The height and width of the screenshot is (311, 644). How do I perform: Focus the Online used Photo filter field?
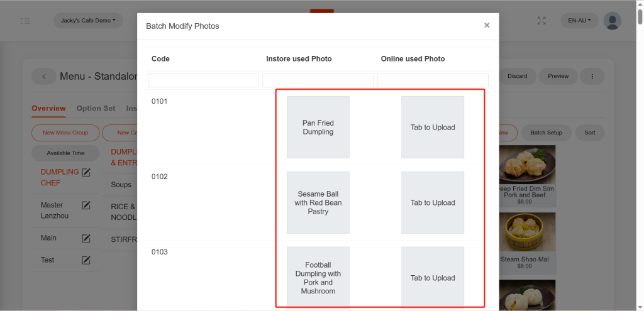433,80
